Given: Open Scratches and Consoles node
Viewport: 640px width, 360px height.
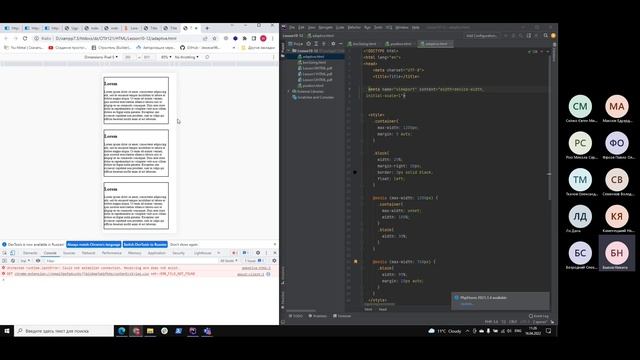Looking at the screenshot, I should [316, 98].
